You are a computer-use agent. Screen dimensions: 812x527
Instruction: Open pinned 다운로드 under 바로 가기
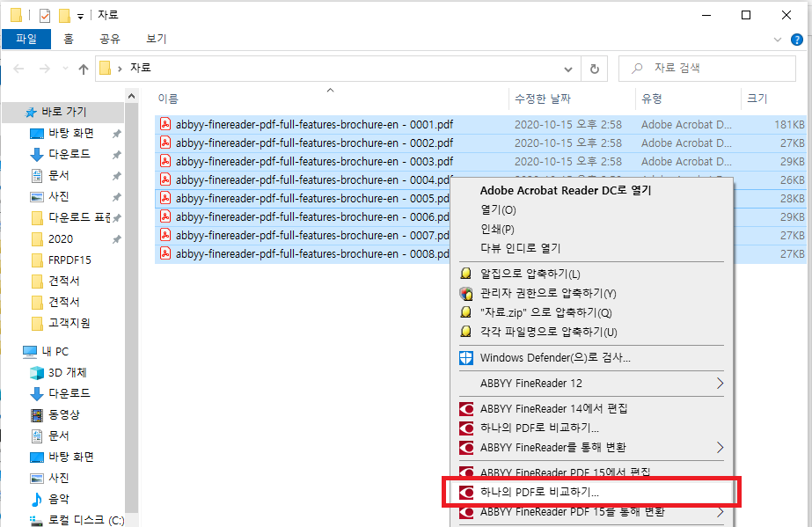tap(69, 154)
